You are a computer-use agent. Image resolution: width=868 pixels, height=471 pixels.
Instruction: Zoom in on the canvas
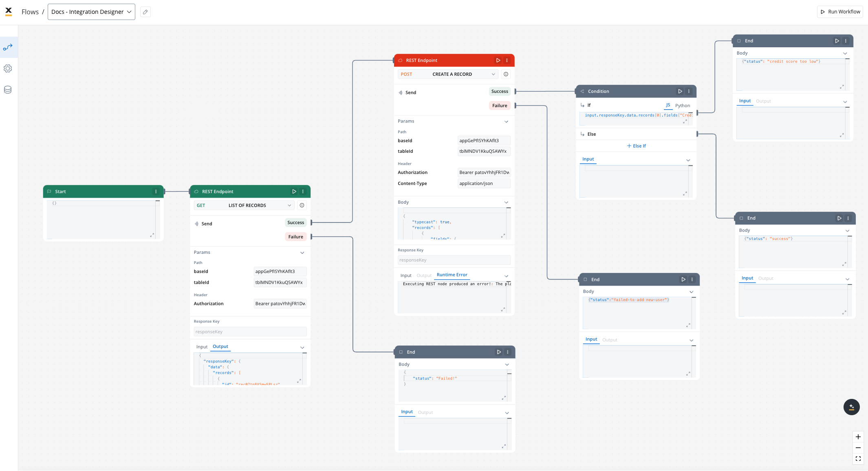tap(858, 437)
